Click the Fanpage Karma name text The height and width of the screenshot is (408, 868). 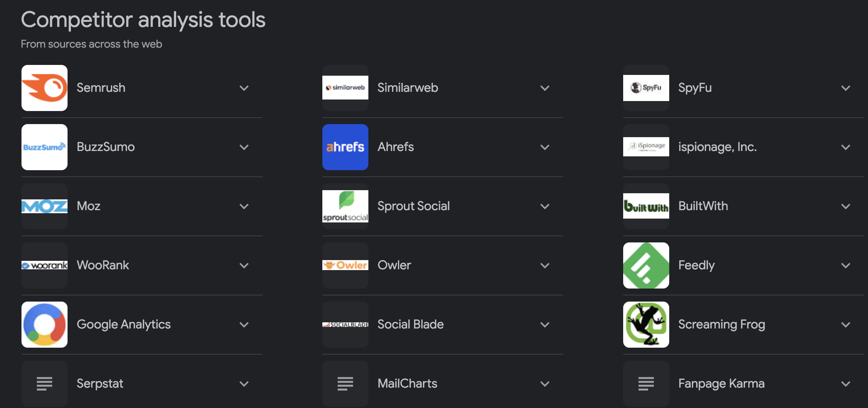tap(721, 384)
